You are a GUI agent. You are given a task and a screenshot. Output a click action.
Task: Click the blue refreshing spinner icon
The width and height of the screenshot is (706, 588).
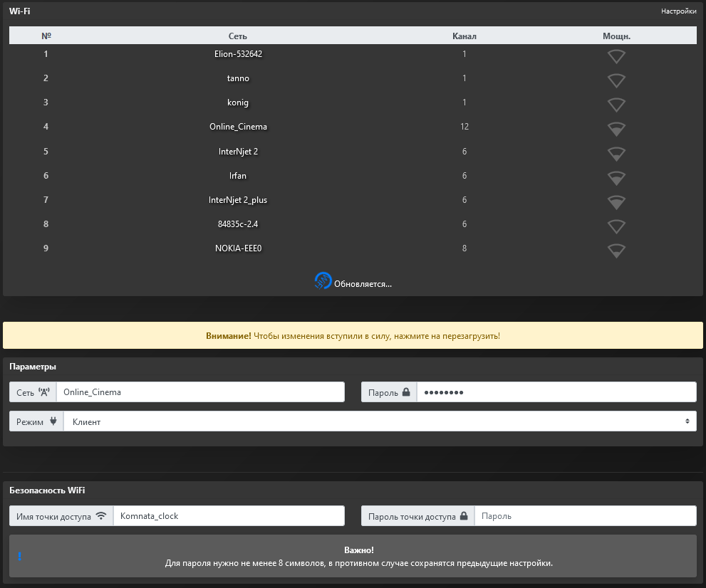click(323, 281)
